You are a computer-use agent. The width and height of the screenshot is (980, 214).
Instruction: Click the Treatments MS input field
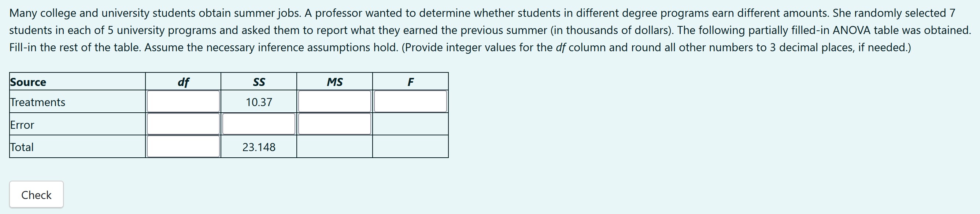334,102
